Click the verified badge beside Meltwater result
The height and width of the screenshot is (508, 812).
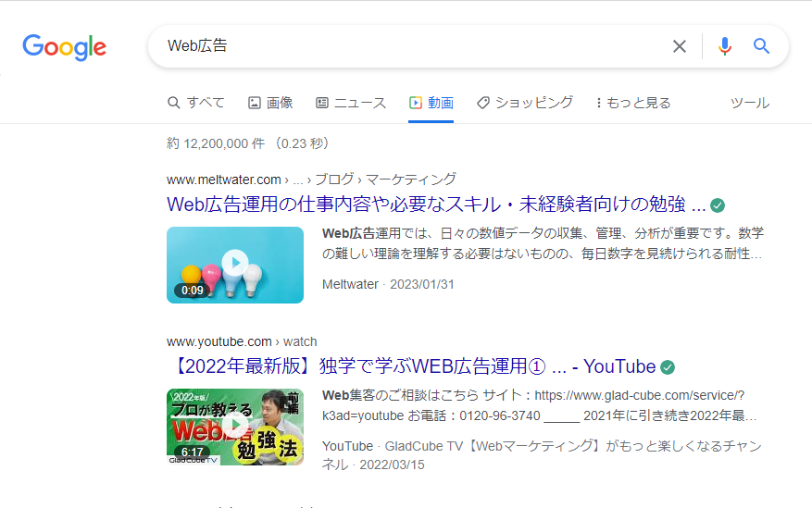[718, 205]
